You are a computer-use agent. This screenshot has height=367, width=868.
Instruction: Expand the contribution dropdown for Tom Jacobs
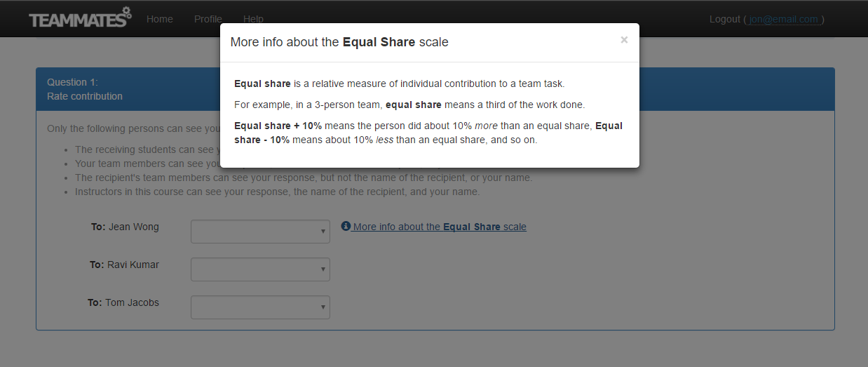260,307
